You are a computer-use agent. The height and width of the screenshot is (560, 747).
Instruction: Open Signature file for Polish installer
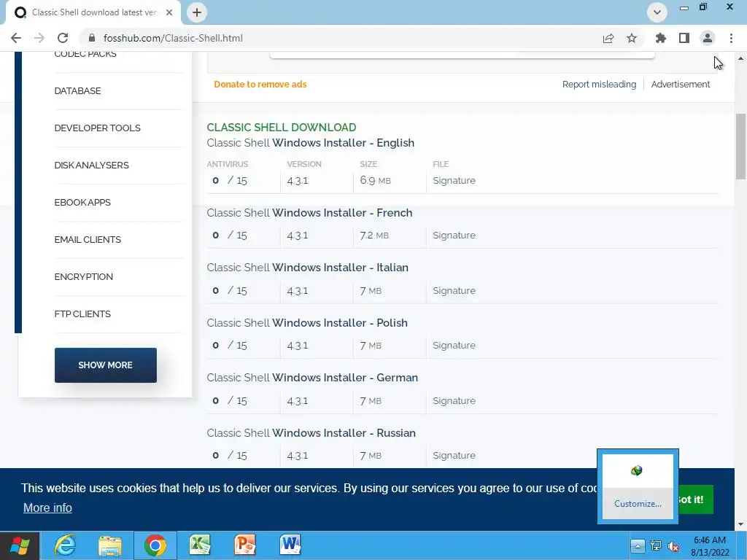[454, 345]
